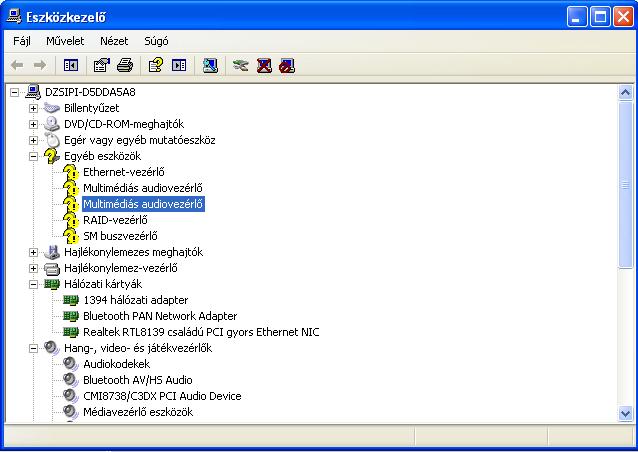The height and width of the screenshot is (452, 638).
Task: Toggle the action pane toolbar icon
Action: coord(179,65)
